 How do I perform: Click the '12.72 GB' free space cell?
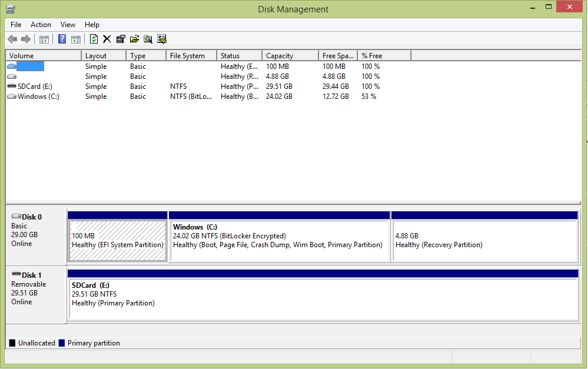[x=335, y=97]
